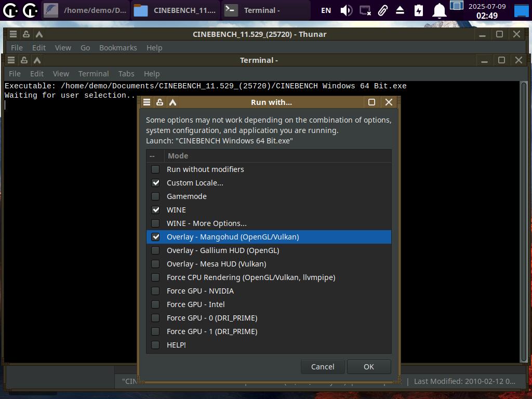Open the Terminal menu in Terminal
Viewport: 532px width, 399px height.
click(94, 74)
